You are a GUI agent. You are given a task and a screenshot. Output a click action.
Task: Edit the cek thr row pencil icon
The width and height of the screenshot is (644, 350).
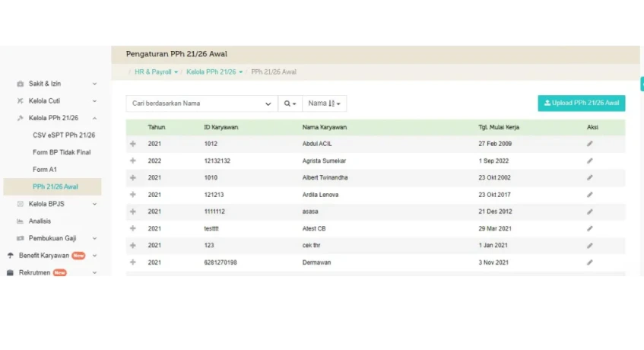point(590,246)
